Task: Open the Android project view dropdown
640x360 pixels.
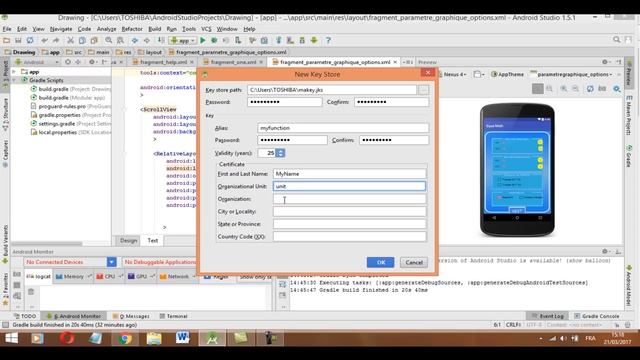Action: pyautogui.click(x=37, y=62)
